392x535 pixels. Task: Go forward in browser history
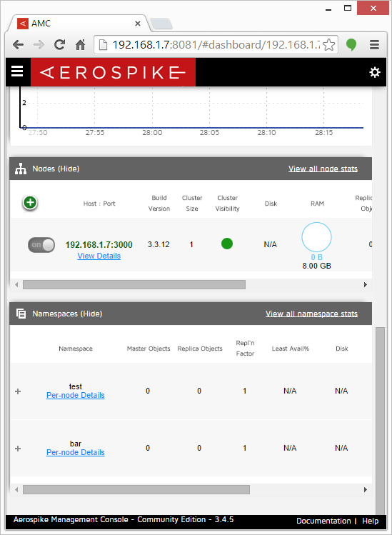(x=39, y=45)
